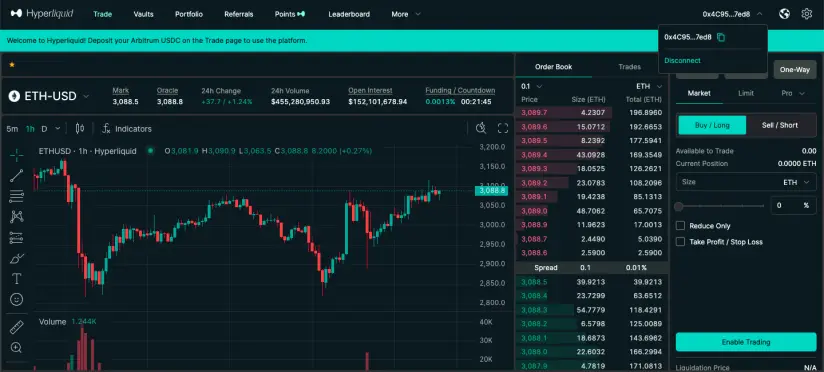Click the favorites star icon

click(x=12, y=65)
